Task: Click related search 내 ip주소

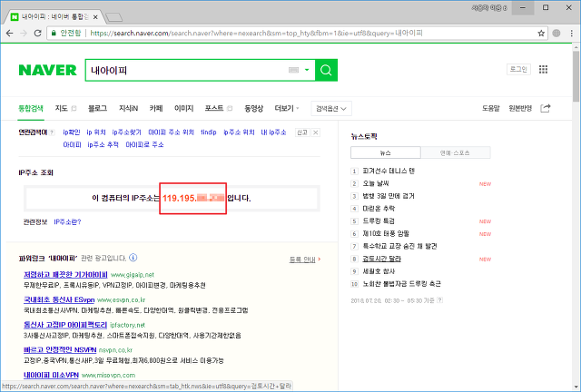Action: [x=273, y=132]
